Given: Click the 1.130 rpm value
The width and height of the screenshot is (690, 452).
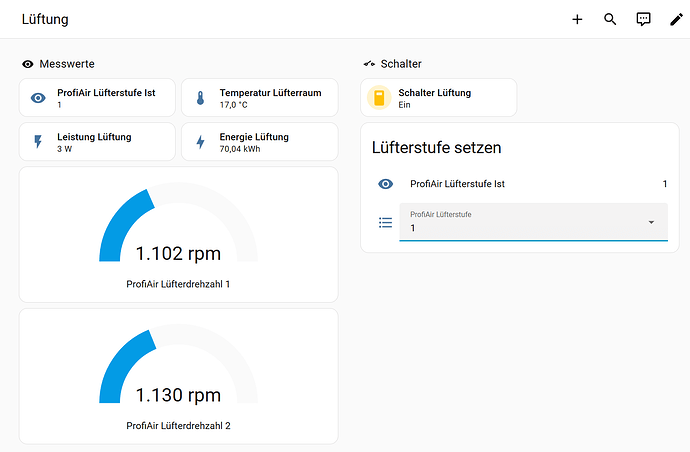Looking at the screenshot, I should 178,395.
